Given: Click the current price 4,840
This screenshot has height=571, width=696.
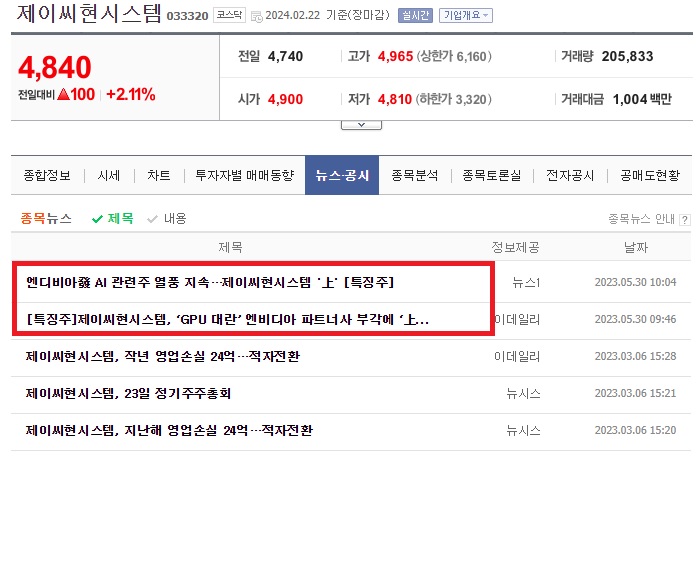Looking at the screenshot, I should (55, 67).
